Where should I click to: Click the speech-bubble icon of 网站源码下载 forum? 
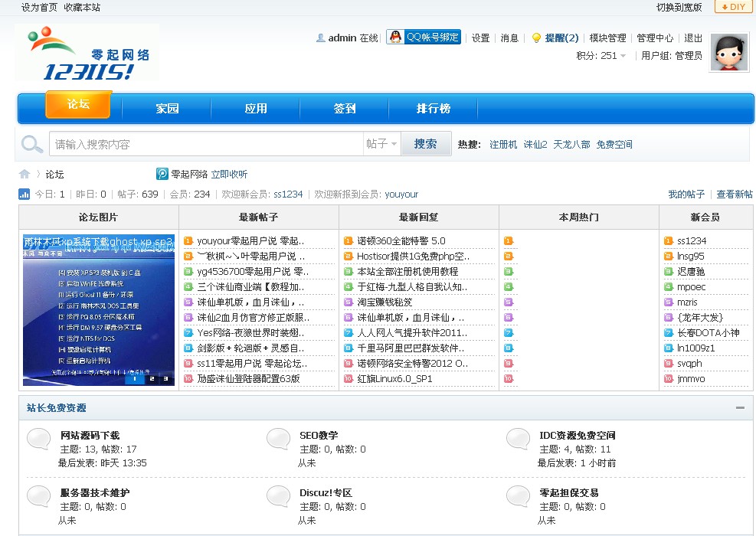tap(38, 440)
